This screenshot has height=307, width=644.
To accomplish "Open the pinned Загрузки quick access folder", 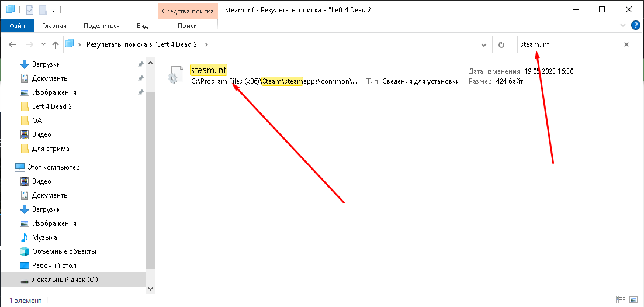I will pyautogui.click(x=46, y=64).
